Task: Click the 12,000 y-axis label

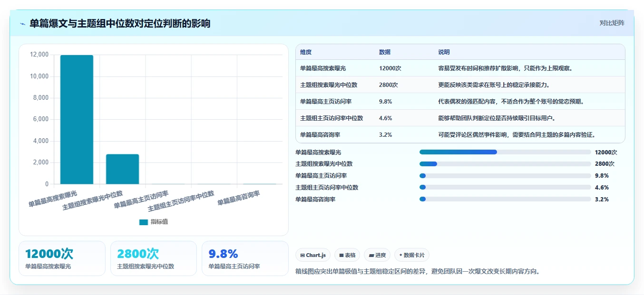Action: click(39, 55)
